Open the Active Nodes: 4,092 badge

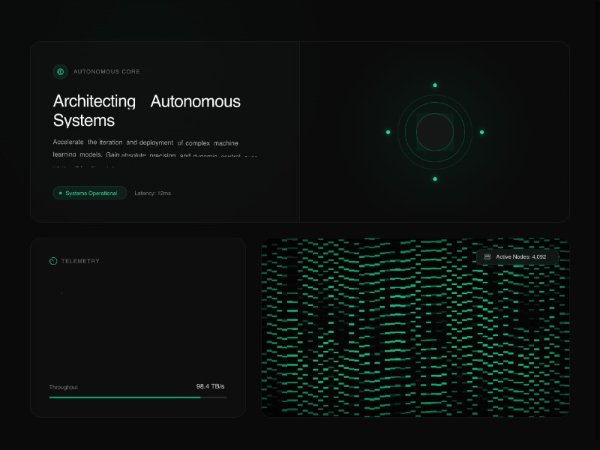pyautogui.click(x=518, y=257)
